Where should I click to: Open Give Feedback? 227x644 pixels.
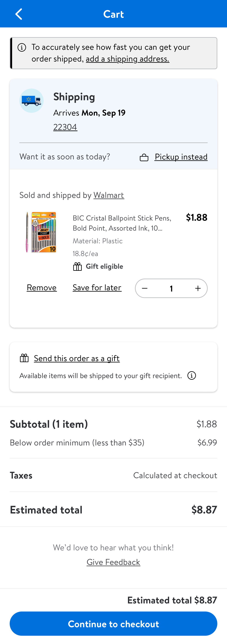[x=113, y=562]
